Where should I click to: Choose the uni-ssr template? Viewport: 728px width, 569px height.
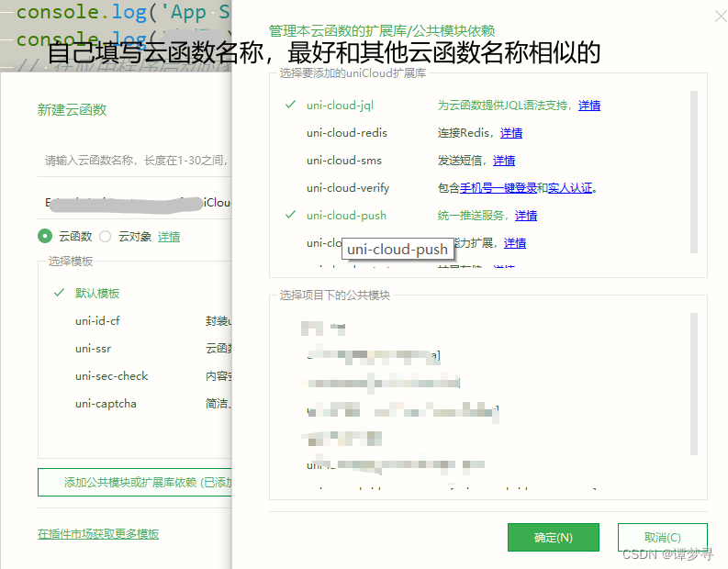[x=94, y=349]
